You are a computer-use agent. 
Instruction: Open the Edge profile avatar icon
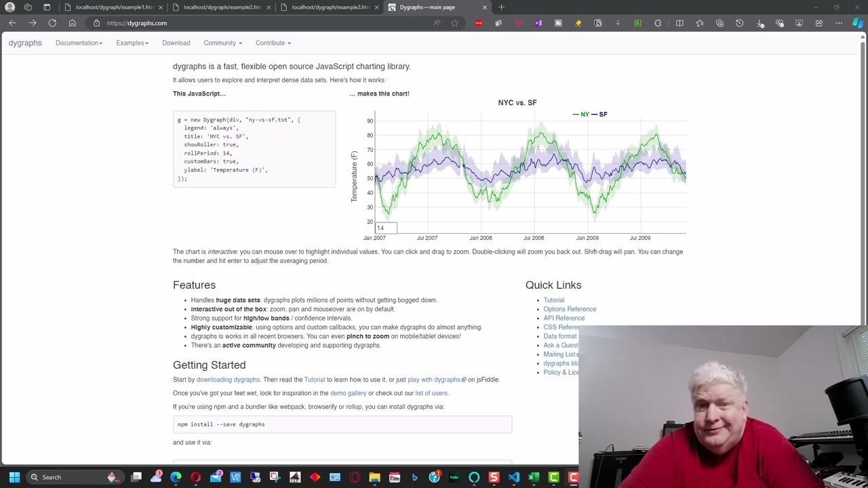(x=9, y=7)
